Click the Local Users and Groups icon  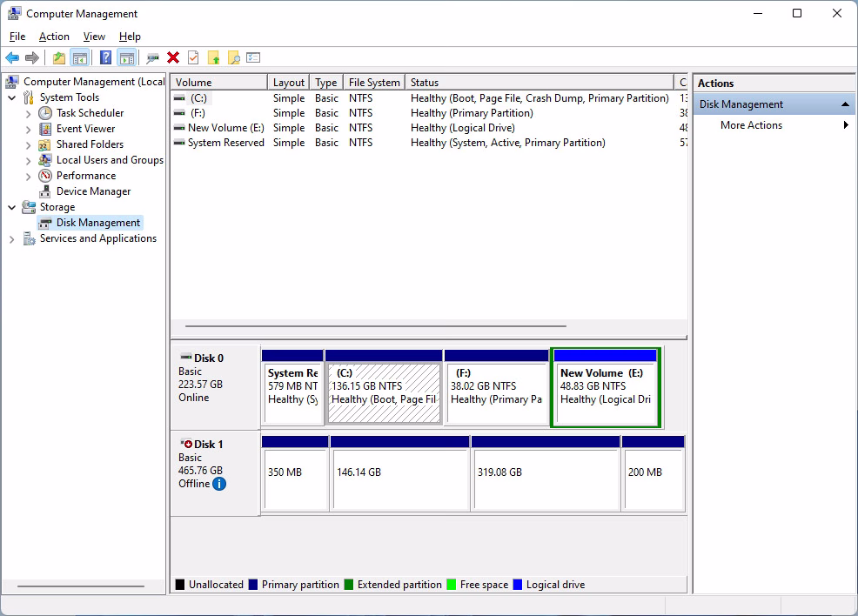45,160
